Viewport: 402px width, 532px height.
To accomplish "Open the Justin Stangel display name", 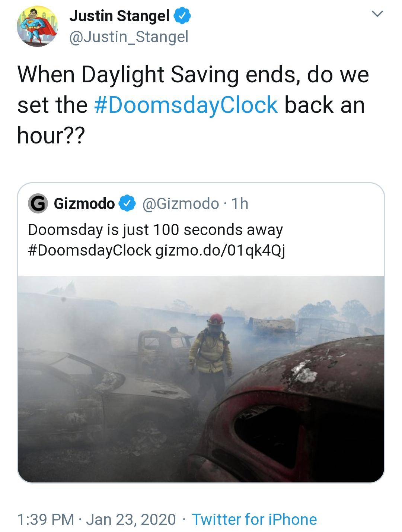I will point(119,16).
